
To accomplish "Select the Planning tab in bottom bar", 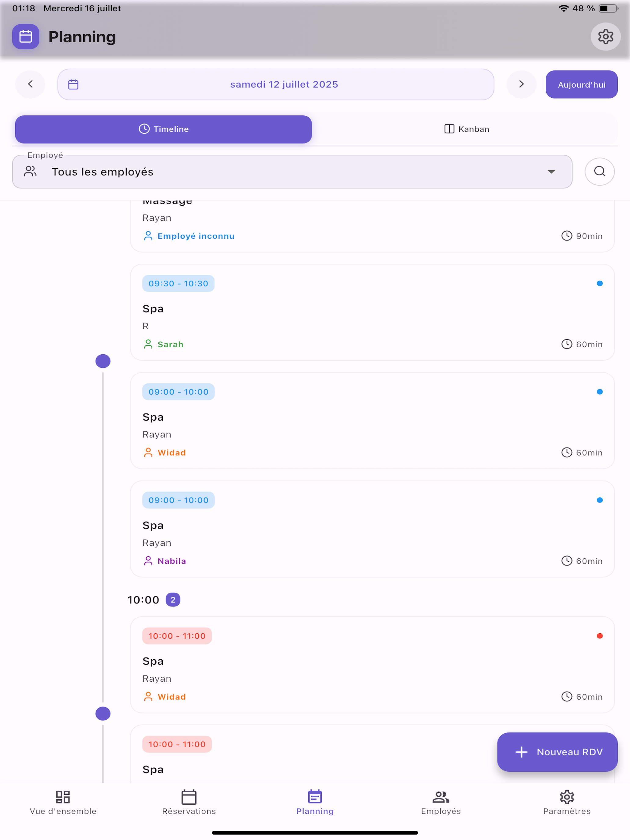I will point(315,802).
